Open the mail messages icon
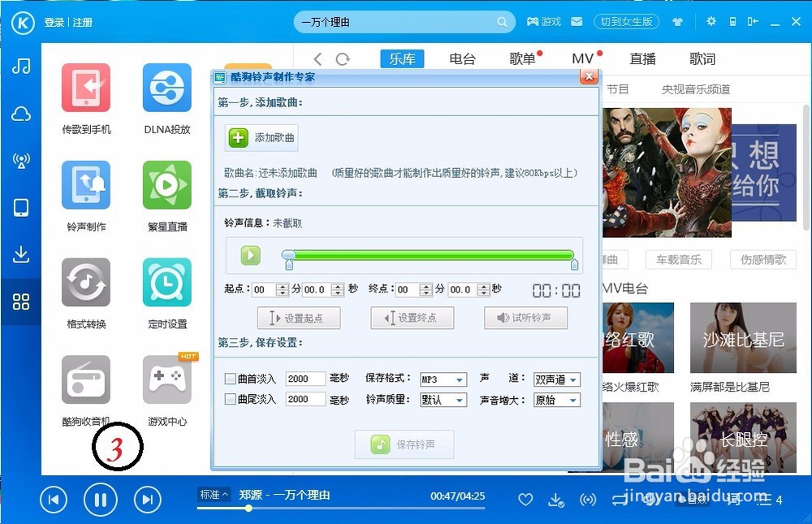Image resolution: width=812 pixels, height=524 pixels. 577,22
